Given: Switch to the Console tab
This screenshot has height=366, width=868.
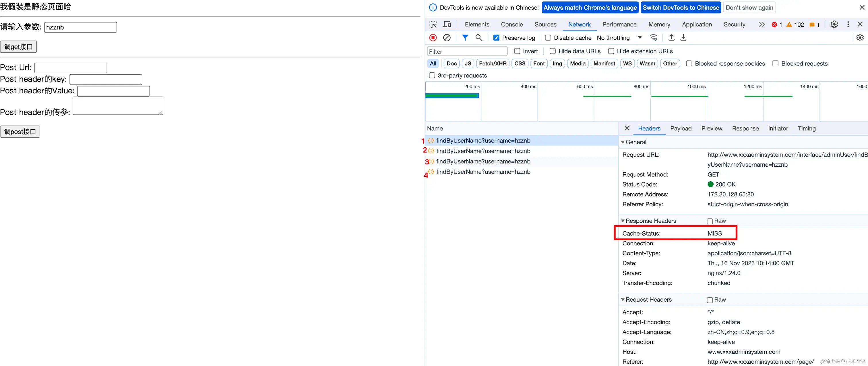Looking at the screenshot, I should pyautogui.click(x=511, y=24).
